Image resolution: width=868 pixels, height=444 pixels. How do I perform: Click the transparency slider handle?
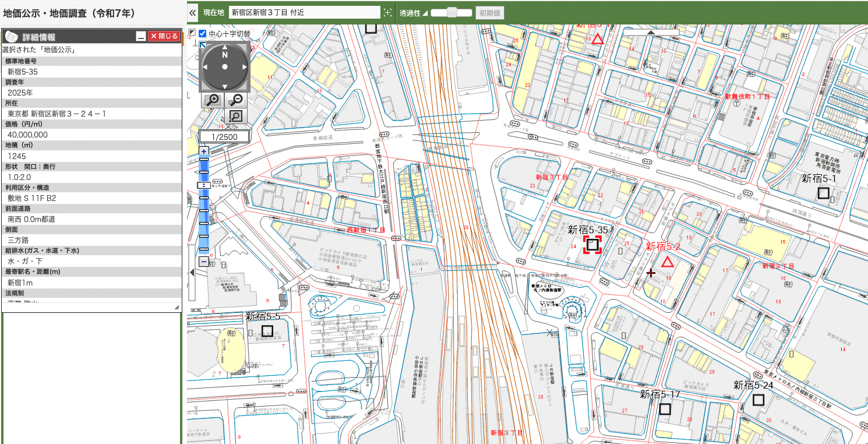(451, 12)
